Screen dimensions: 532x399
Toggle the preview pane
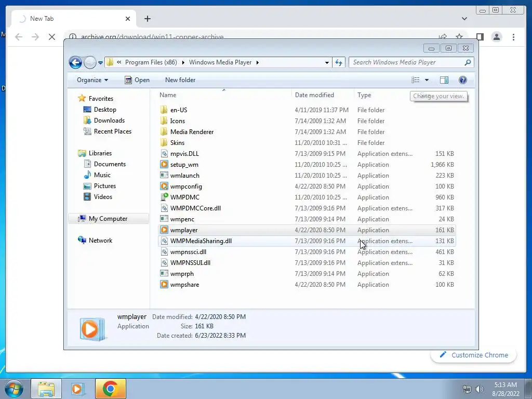point(444,80)
